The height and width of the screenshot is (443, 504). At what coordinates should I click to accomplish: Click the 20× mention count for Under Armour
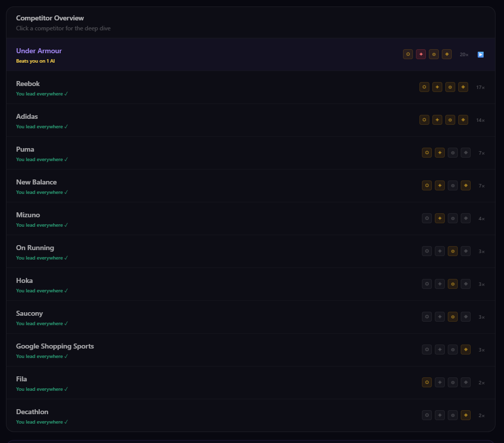(464, 55)
